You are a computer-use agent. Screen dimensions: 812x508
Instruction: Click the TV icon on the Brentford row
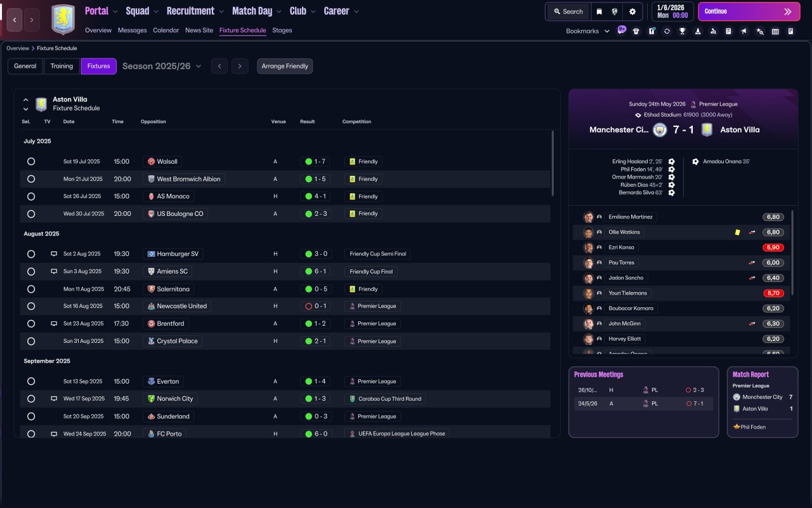54,324
